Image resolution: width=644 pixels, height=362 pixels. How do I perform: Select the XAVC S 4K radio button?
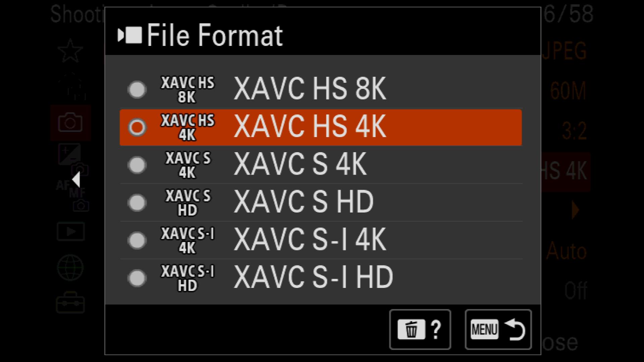point(137,165)
